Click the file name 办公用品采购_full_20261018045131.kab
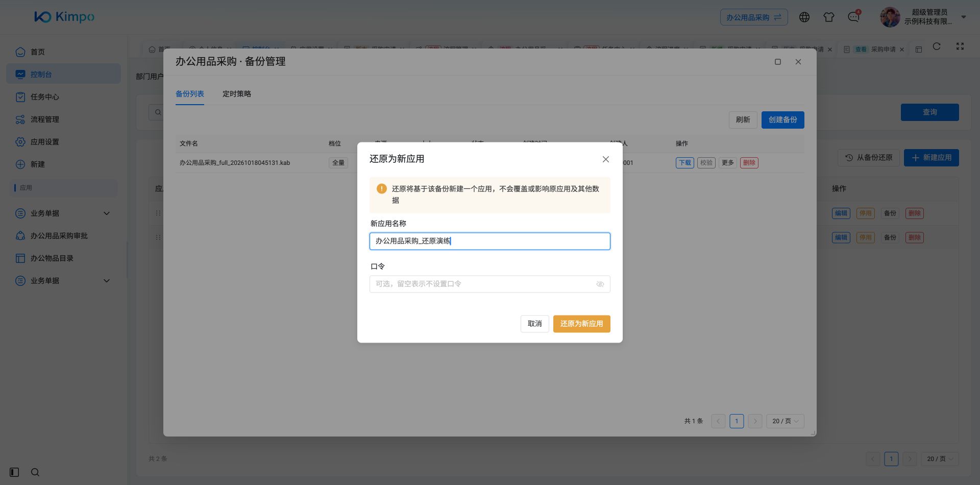Image resolution: width=980 pixels, height=485 pixels. point(235,163)
